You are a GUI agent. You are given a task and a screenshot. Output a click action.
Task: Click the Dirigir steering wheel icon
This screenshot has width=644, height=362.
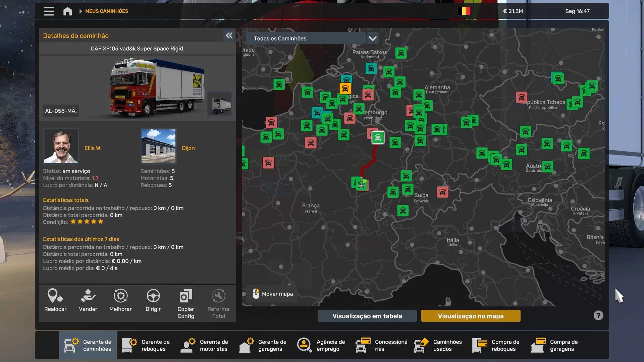pos(153,300)
